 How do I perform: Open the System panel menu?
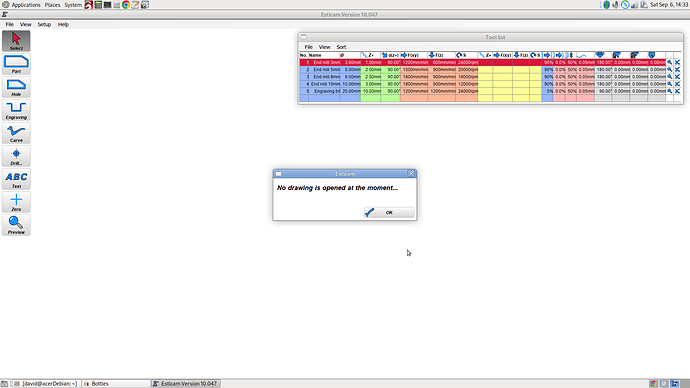pyautogui.click(x=73, y=5)
